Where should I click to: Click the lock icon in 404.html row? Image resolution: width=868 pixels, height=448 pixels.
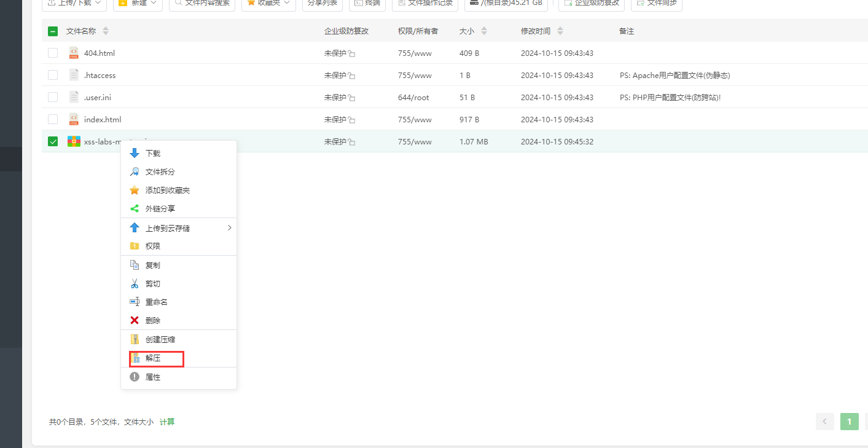[352, 53]
